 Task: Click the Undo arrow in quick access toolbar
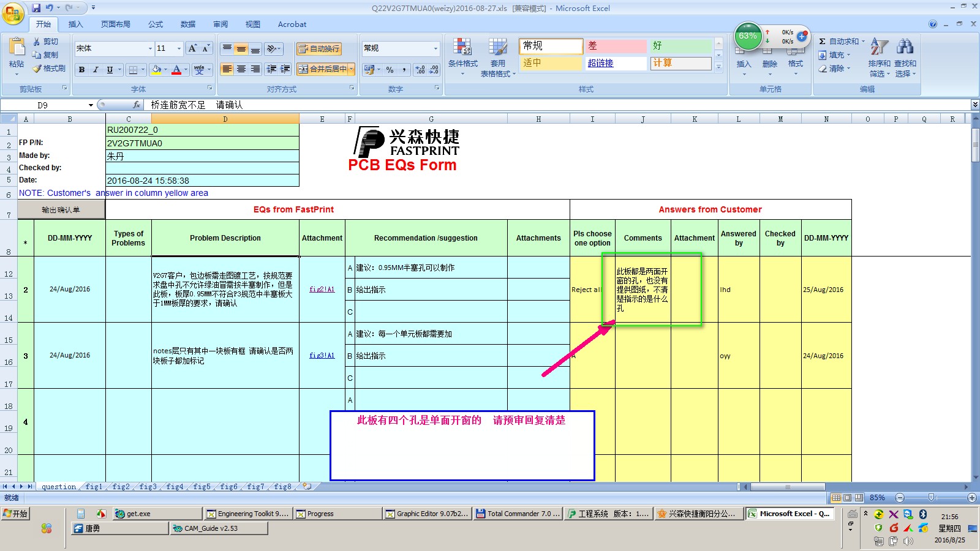click(x=49, y=8)
